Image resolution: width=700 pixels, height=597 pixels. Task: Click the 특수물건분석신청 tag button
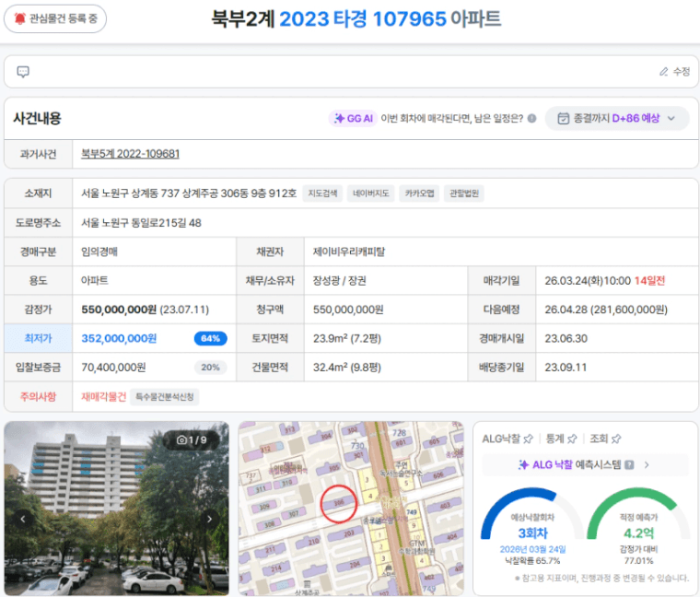point(165,396)
